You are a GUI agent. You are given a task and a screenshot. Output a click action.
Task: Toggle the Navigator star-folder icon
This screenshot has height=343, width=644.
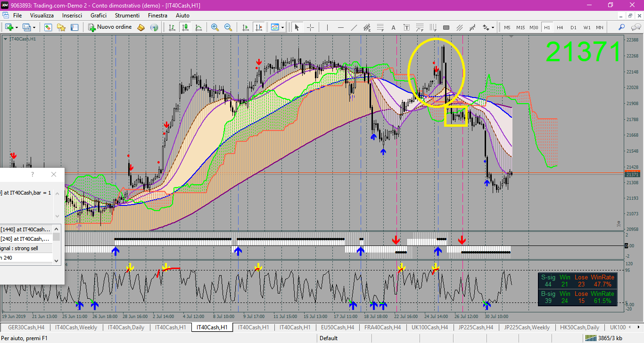(x=61, y=27)
